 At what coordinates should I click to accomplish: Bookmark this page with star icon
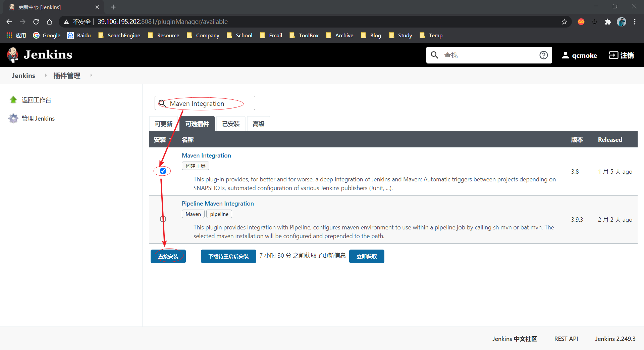(564, 21)
